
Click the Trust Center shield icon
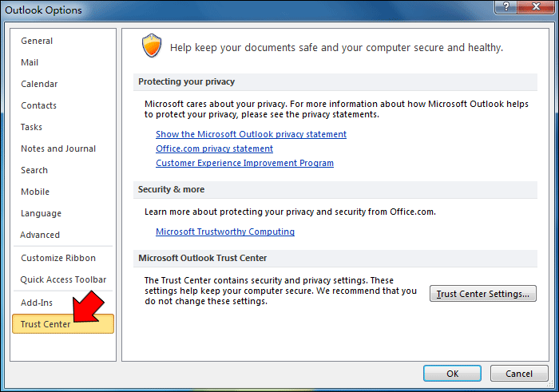pyautogui.click(x=151, y=46)
